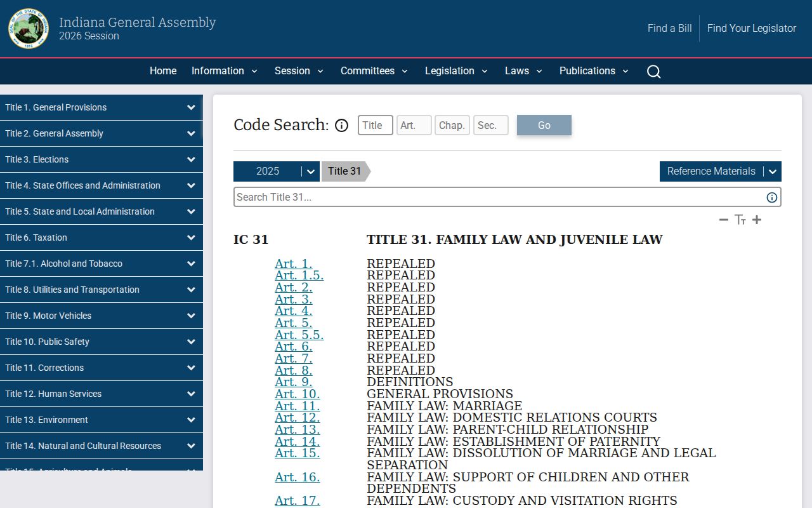Focus the Search Title 31 text box

click(507, 197)
